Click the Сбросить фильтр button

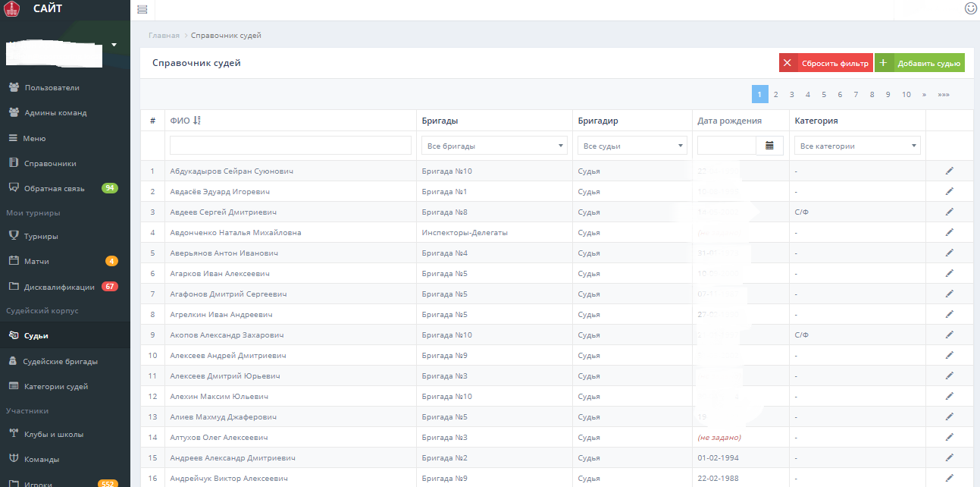click(x=826, y=63)
